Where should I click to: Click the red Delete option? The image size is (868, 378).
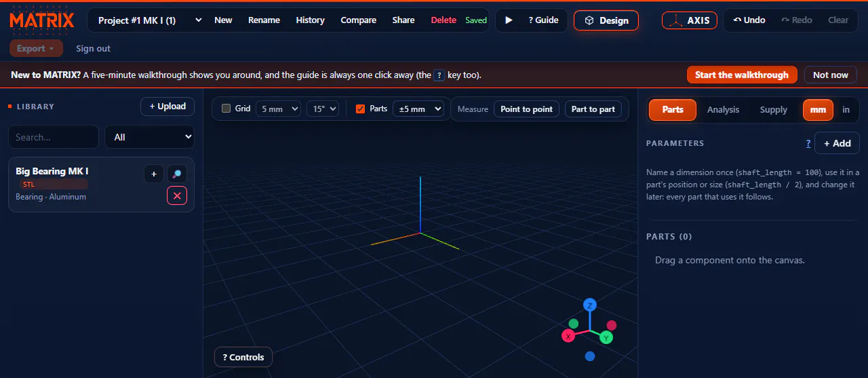[x=443, y=20]
